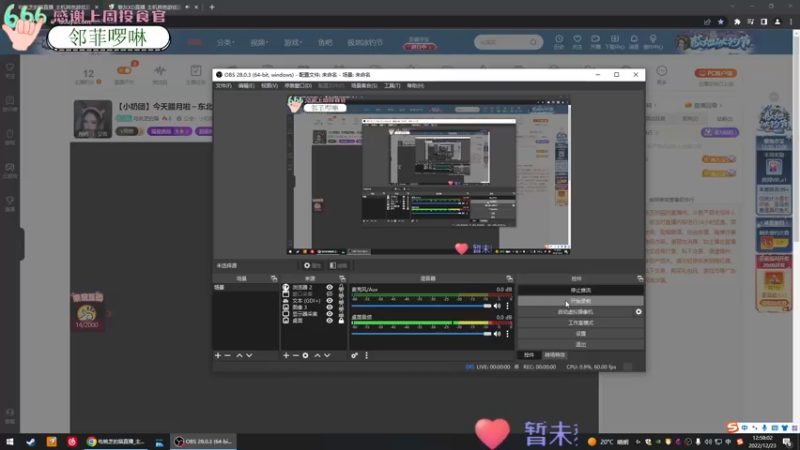Toggle lock on 浏览器 2 source
Screen dimensions: 800x450
(341, 287)
